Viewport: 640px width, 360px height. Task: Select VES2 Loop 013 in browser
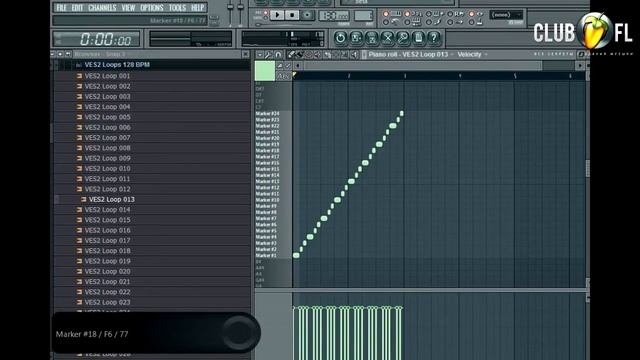[x=111, y=200]
